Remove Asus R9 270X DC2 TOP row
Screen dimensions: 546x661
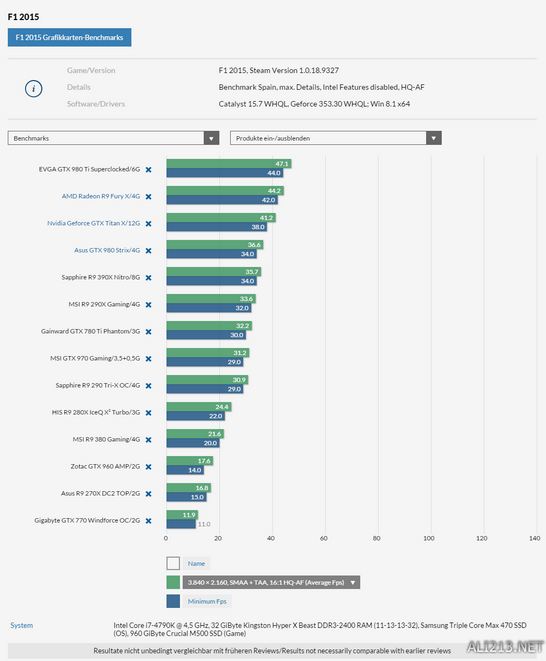click(x=148, y=493)
